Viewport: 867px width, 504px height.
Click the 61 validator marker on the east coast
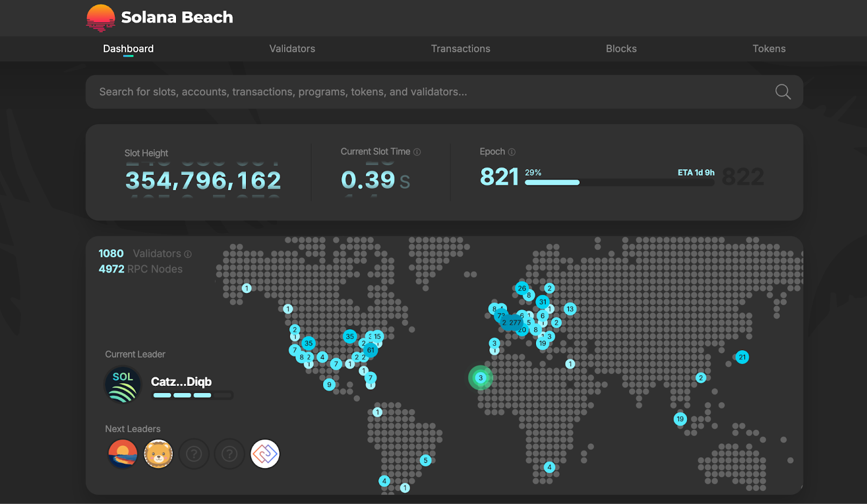click(x=371, y=351)
